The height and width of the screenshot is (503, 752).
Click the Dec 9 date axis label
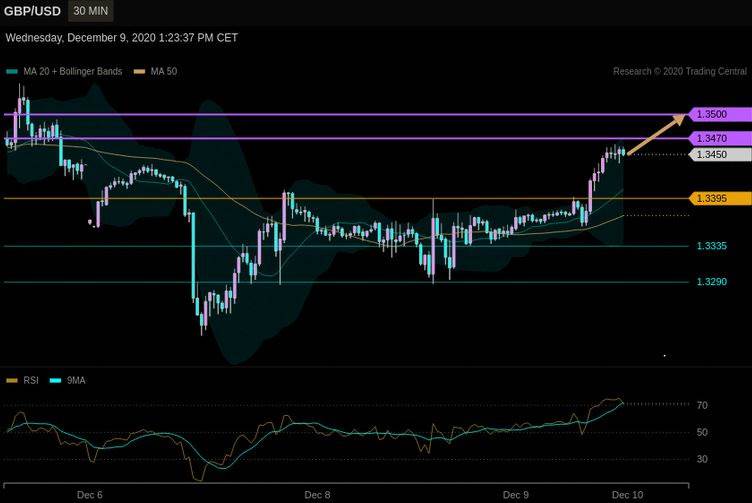pyautogui.click(x=516, y=494)
